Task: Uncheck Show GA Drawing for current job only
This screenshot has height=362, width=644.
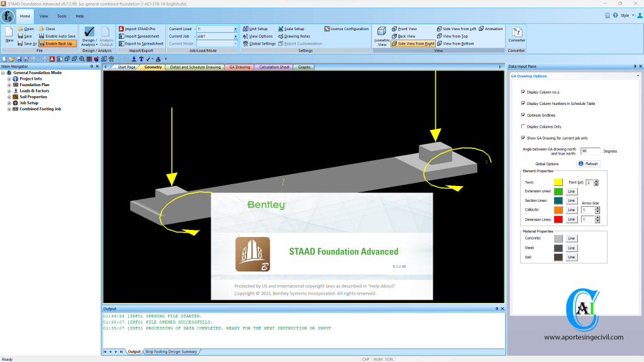Action: (x=523, y=137)
